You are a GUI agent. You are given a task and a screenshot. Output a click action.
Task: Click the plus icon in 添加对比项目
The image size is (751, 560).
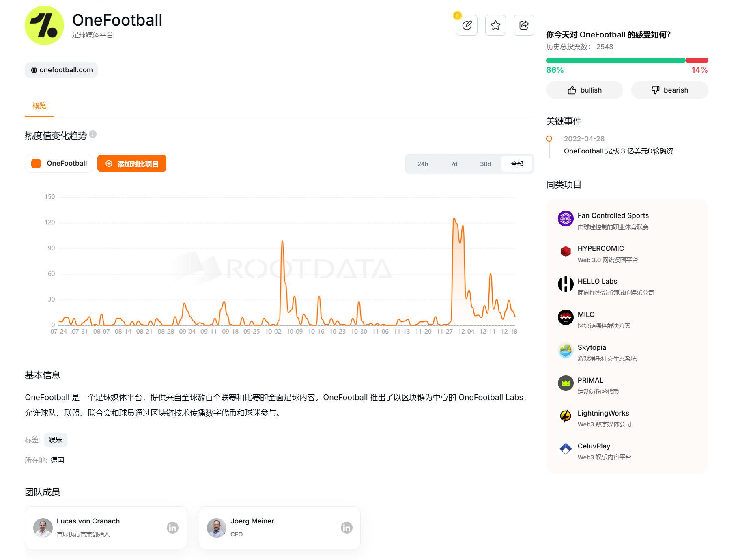coord(109,164)
